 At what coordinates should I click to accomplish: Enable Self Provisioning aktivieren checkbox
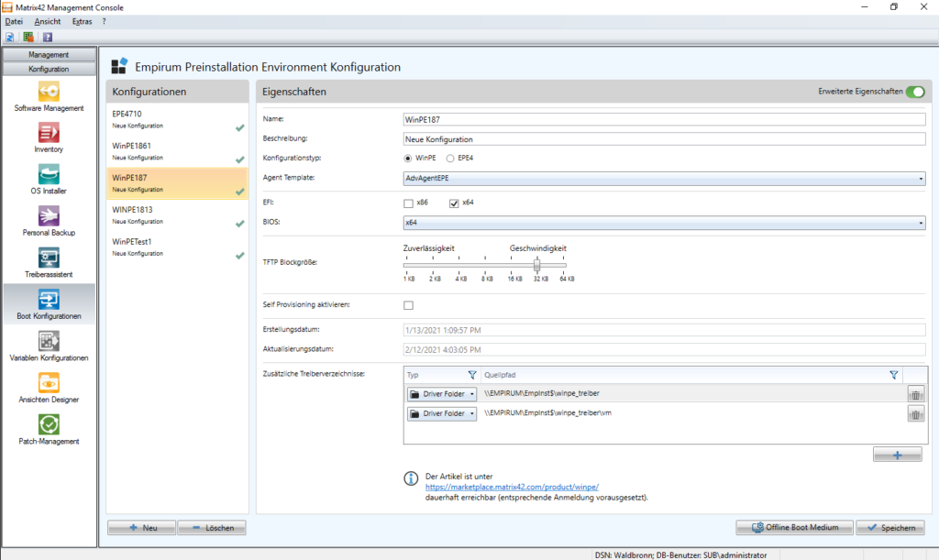coord(408,305)
